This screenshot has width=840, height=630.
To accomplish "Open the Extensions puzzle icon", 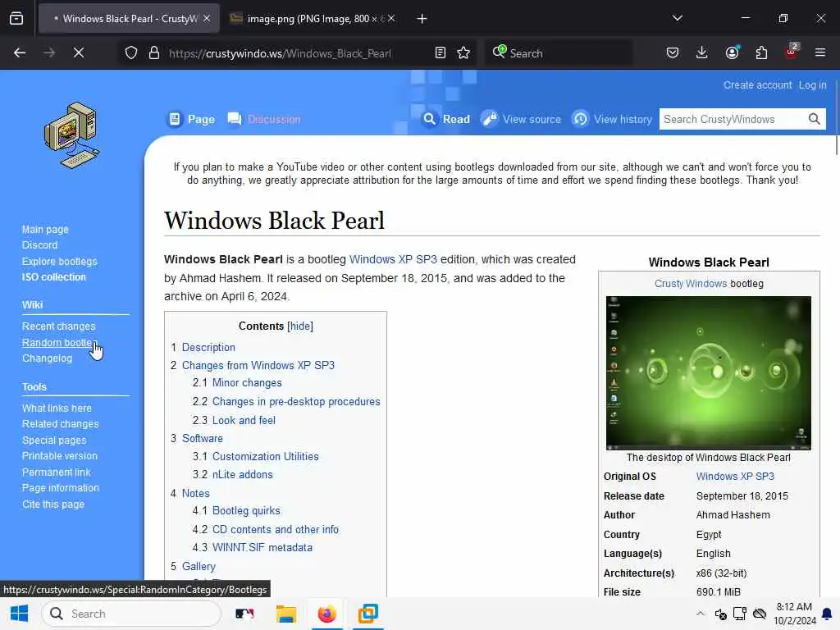I will click(761, 52).
